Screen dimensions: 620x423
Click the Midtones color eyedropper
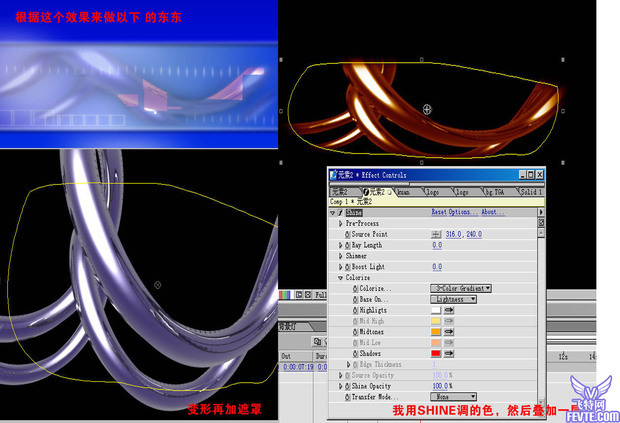[450, 332]
